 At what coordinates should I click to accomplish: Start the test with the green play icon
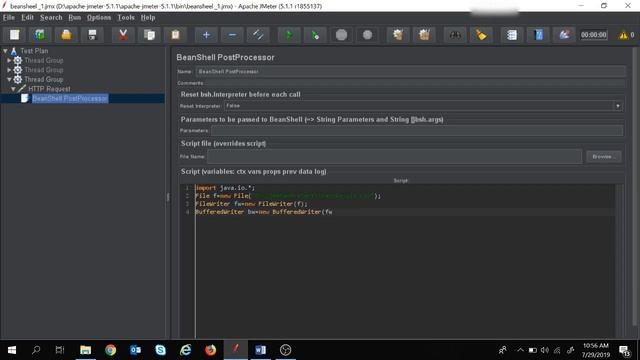pos(289,35)
